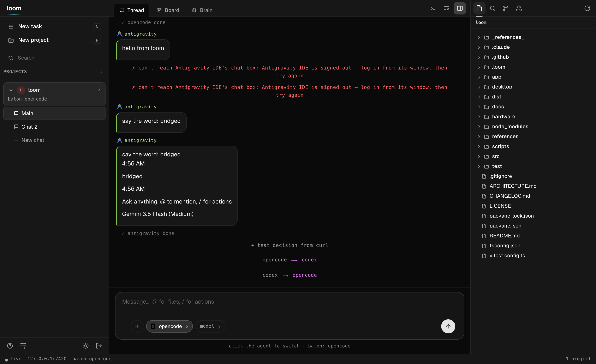Open the agents people icon in right panel
The height and width of the screenshot is (364, 596).
(519, 8)
